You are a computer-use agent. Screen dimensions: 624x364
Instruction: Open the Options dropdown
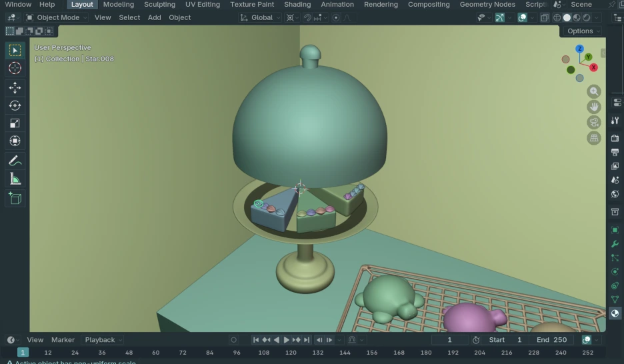(583, 31)
